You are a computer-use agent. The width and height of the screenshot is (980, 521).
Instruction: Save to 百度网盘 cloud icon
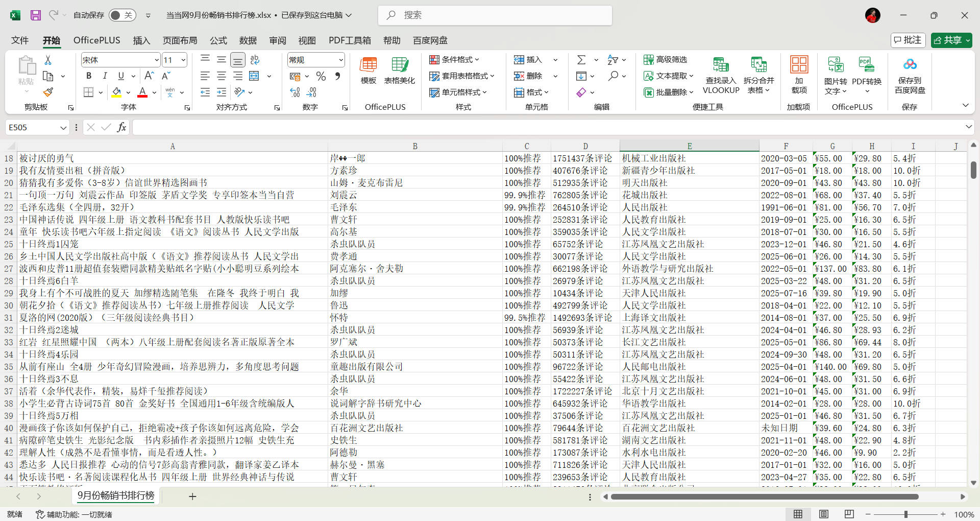(x=910, y=75)
